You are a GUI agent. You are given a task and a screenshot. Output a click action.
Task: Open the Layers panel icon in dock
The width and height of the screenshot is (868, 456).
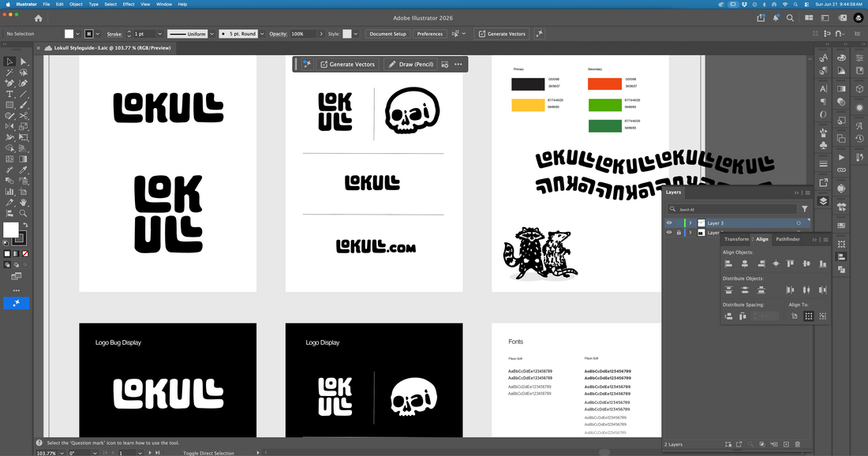click(x=823, y=201)
